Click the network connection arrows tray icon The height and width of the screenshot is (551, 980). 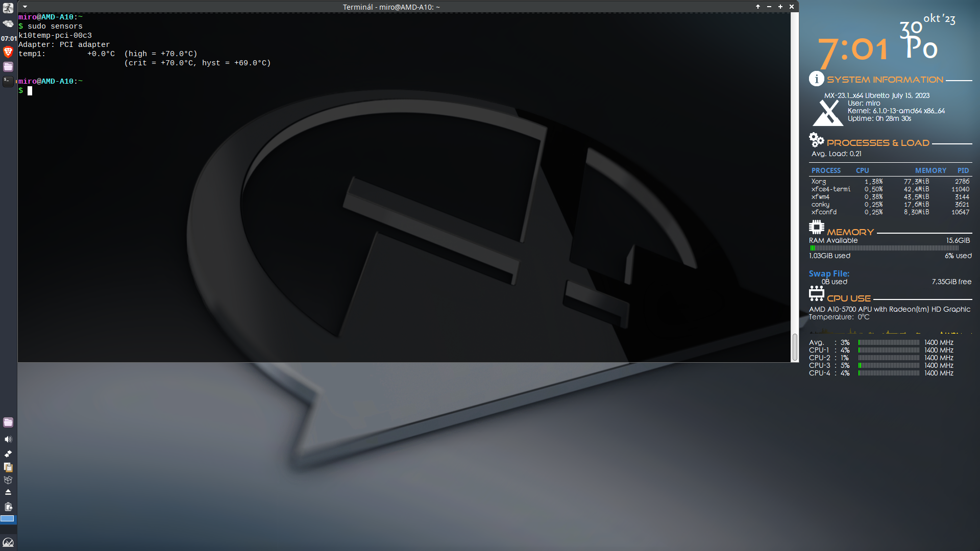tap(8, 454)
